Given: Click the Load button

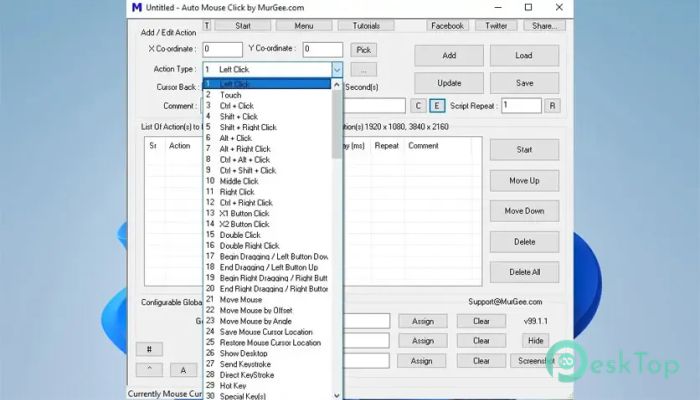Looking at the screenshot, I should pyautogui.click(x=524, y=55).
